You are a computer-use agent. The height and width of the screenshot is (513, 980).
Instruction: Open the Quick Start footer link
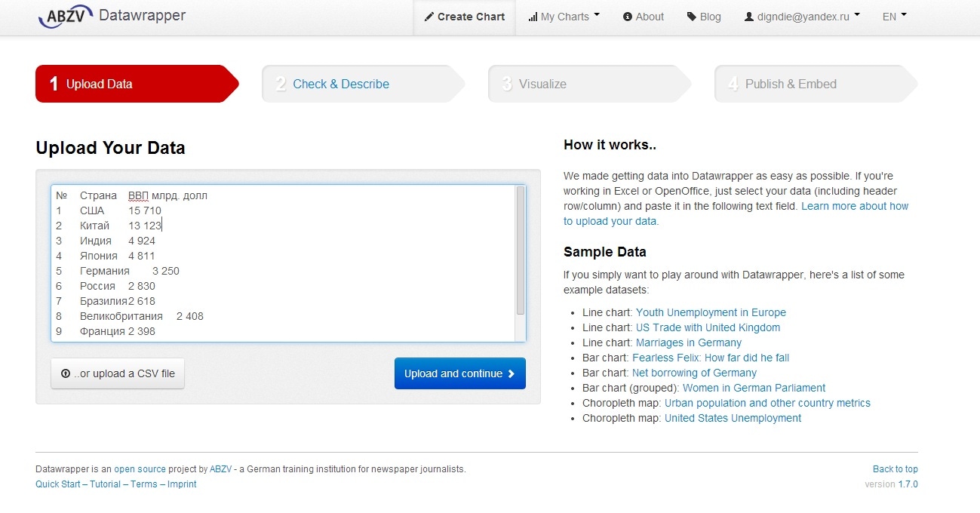57,484
